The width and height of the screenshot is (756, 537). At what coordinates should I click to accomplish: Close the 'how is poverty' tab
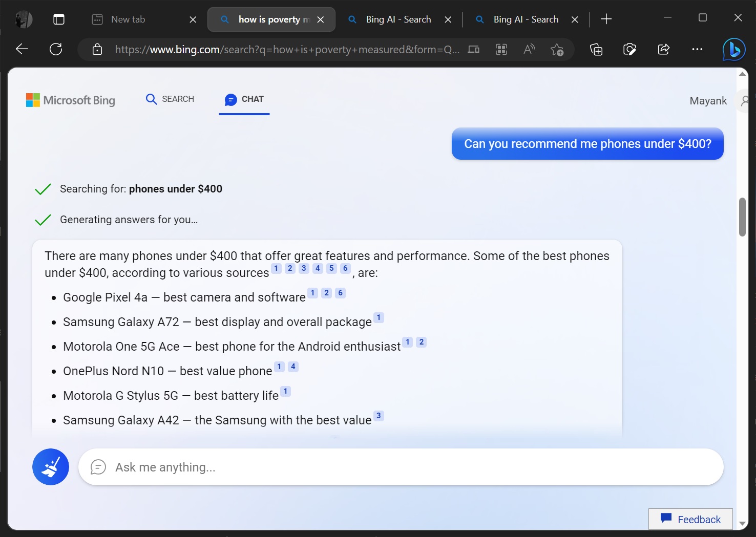pyautogui.click(x=321, y=19)
